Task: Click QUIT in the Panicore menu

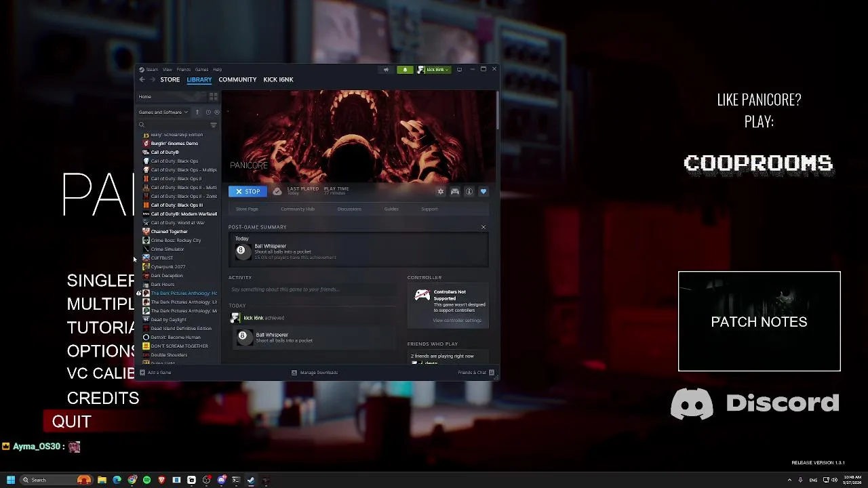Action: (x=72, y=422)
